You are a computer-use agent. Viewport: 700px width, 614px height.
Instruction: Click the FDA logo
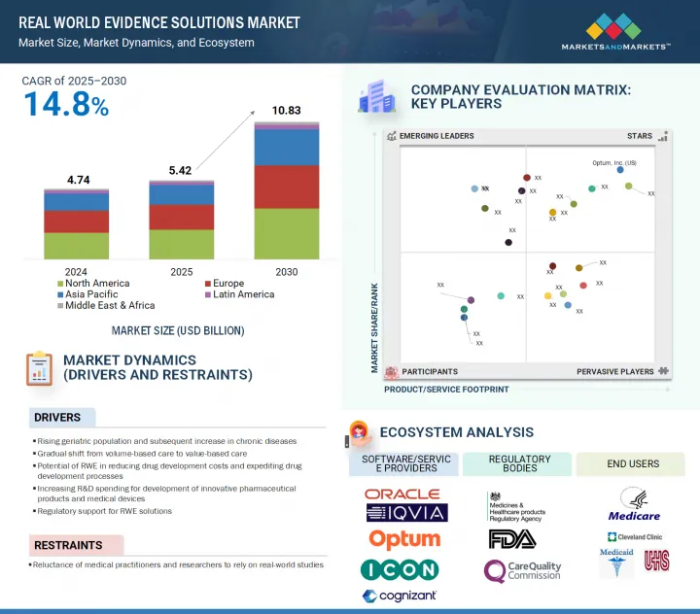pos(512,539)
